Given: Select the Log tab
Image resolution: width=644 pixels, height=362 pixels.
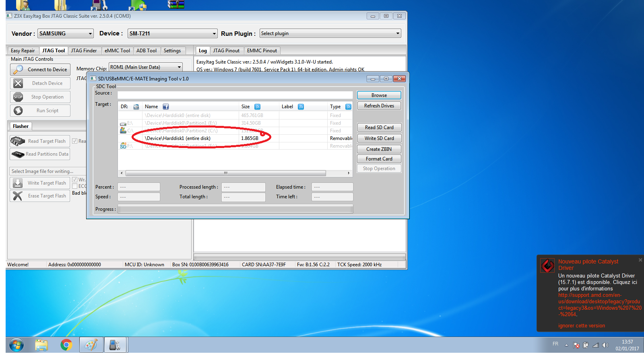Looking at the screenshot, I should pyautogui.click(x=202, y=51).
